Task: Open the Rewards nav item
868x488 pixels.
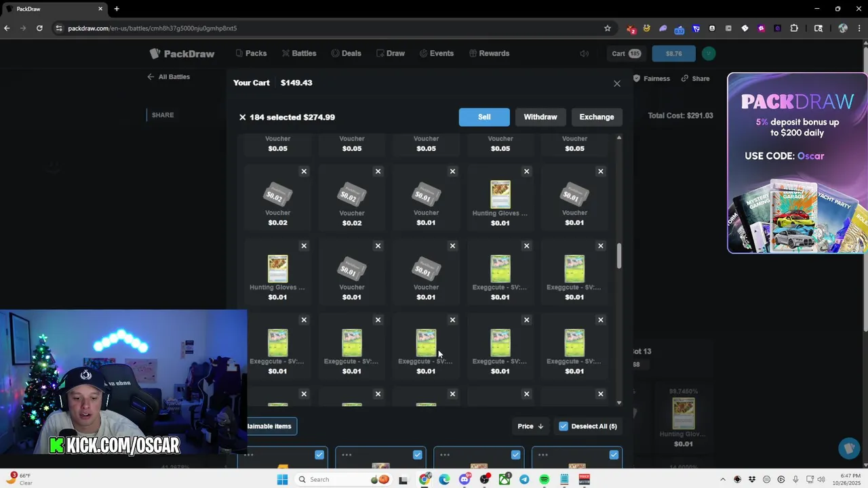Action: click(488, 54)
